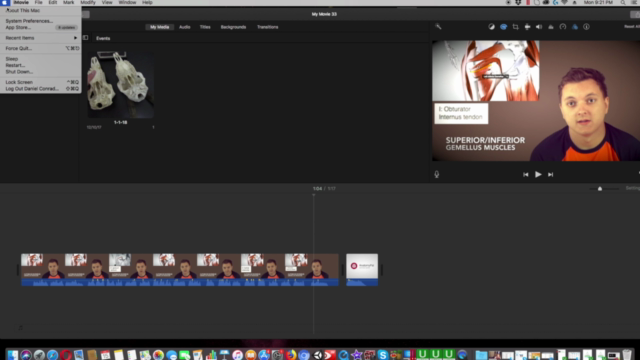Open Skype from the Dock

(x=382, y=355)
